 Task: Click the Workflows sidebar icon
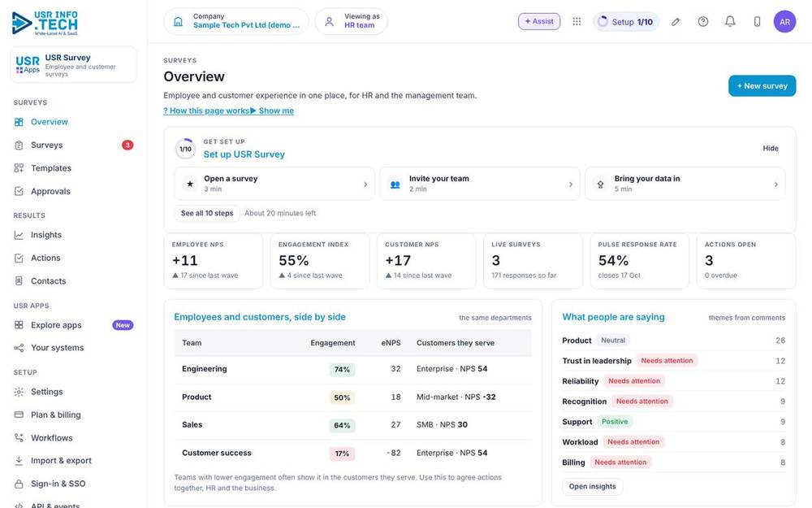tap(19, 438)
